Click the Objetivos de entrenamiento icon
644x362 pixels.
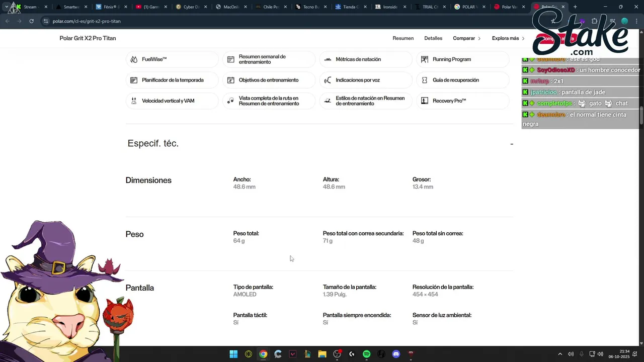click(230, 80)
